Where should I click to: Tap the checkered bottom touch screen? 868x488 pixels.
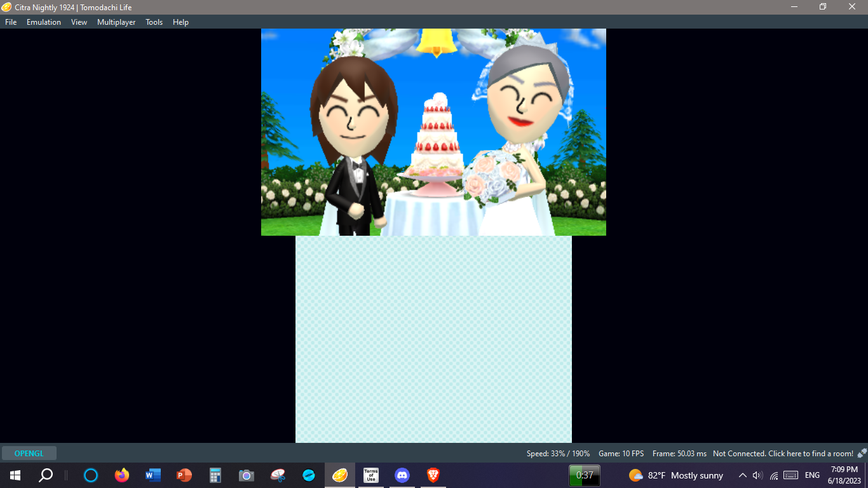click(x=433, y=339)
